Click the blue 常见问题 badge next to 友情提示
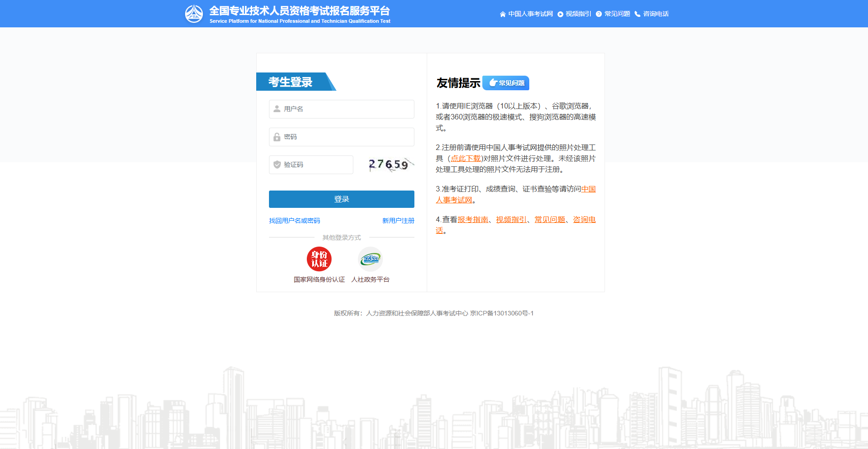This screenshot has height=449, width=868. tap(506, 83)
